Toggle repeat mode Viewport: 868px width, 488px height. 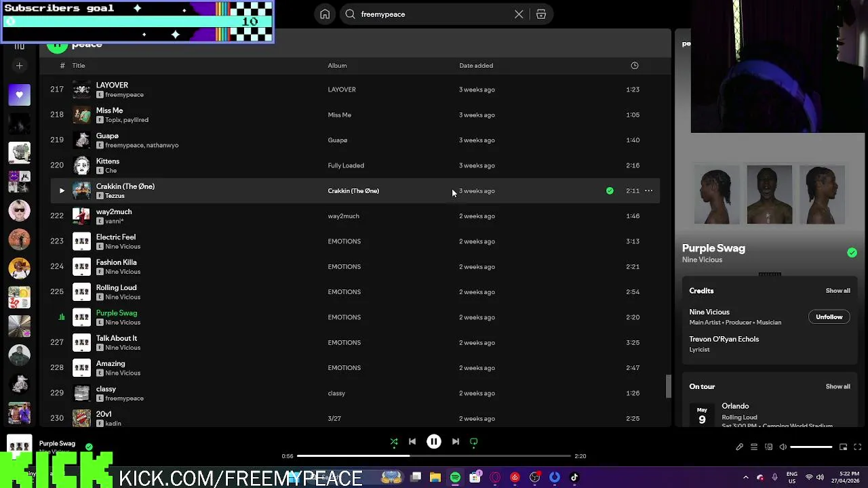click(474, 442)
